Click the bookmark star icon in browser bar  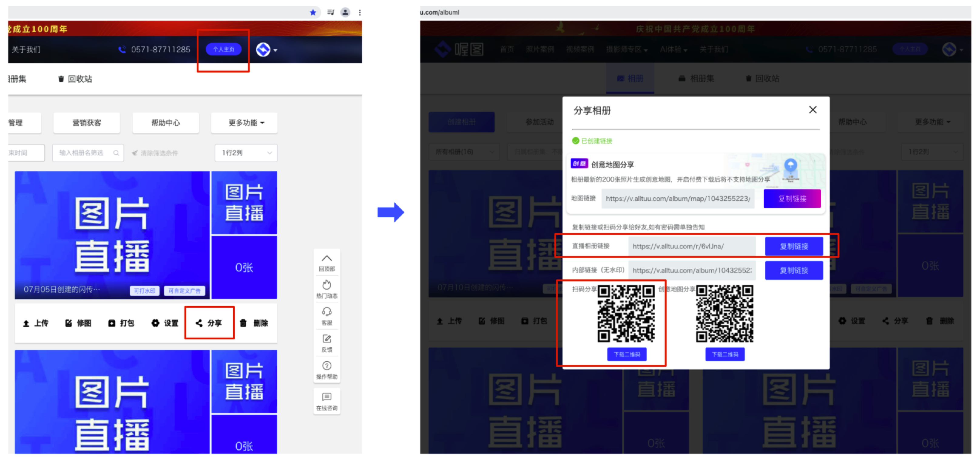[313, 12]
